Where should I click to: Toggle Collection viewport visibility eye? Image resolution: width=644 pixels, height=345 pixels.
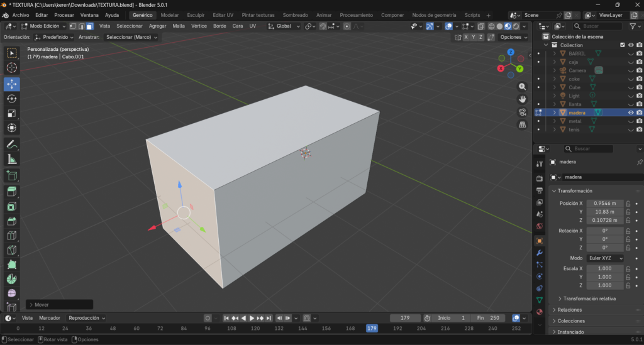pos(631,45)
